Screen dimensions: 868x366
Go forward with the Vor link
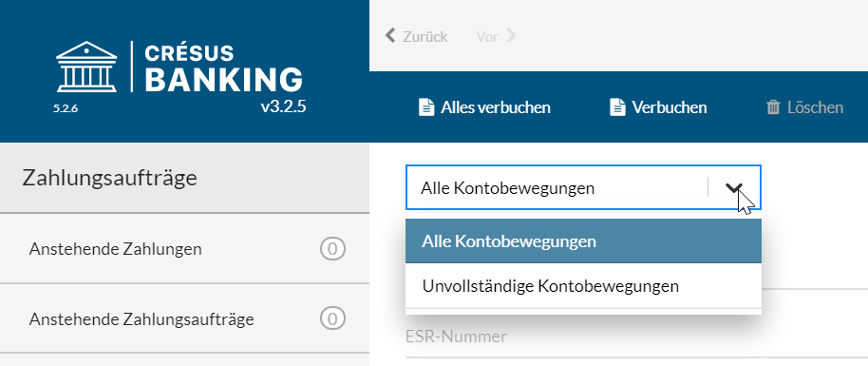[487, 36]
